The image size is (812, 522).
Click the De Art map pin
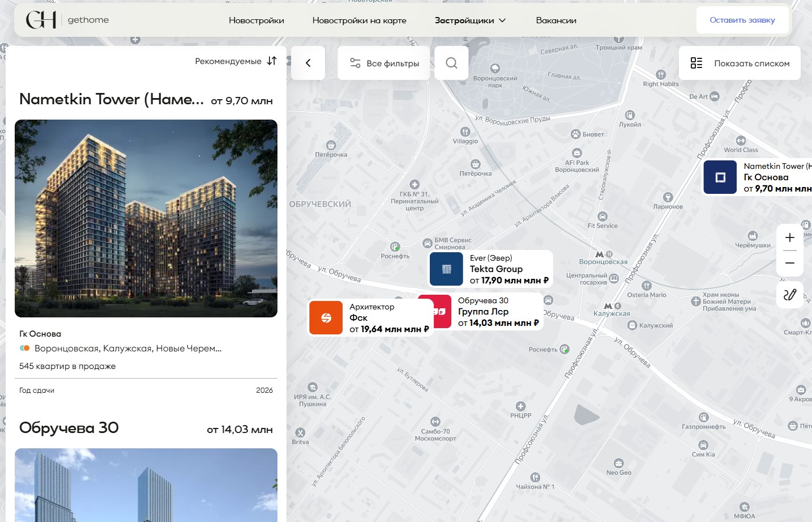(x=715, y=96)
